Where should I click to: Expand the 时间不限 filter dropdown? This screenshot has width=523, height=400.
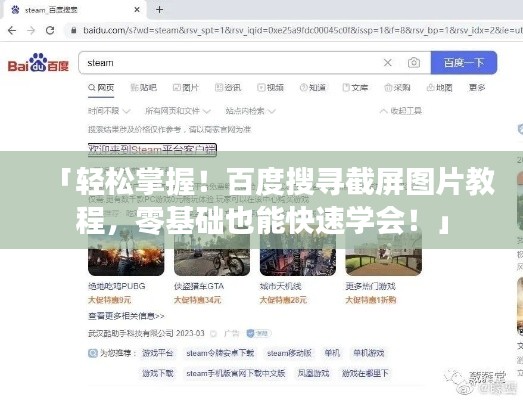click(x=109, y=111)
